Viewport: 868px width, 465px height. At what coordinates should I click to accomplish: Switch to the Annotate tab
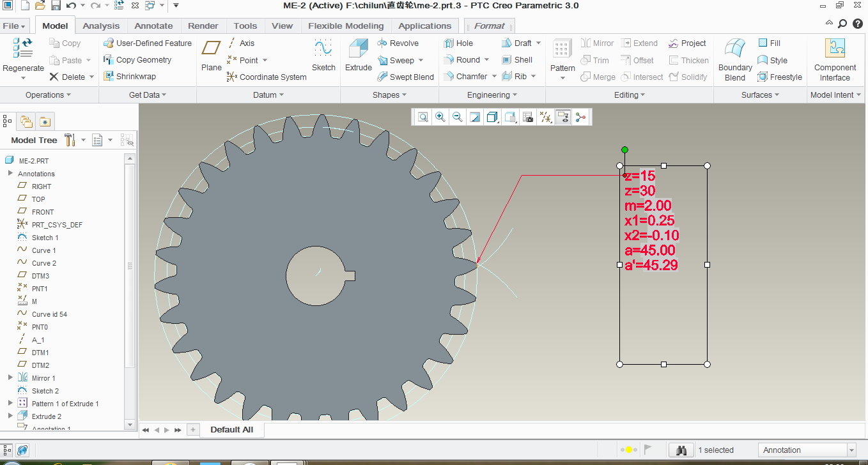tap(153, 26)
